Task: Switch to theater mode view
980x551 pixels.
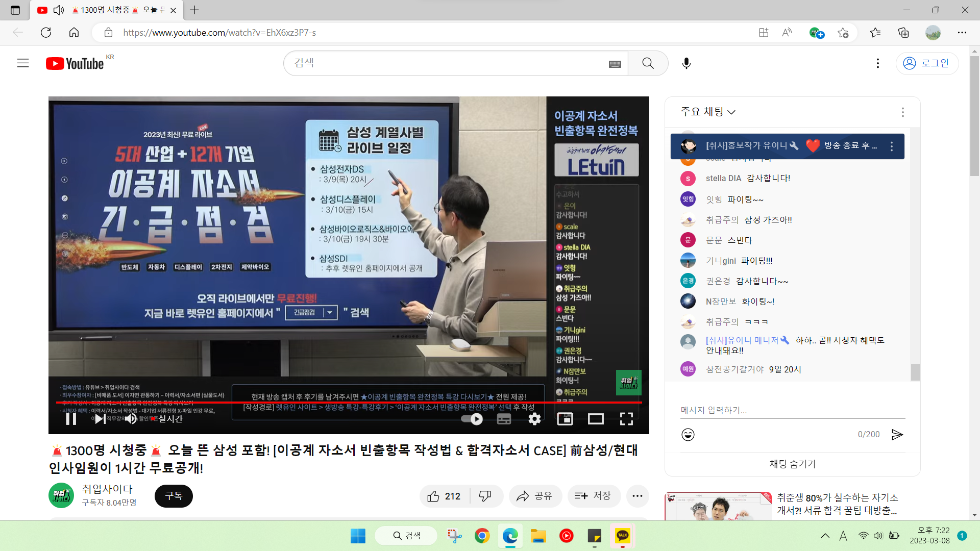Action: (x=596, y=419)
